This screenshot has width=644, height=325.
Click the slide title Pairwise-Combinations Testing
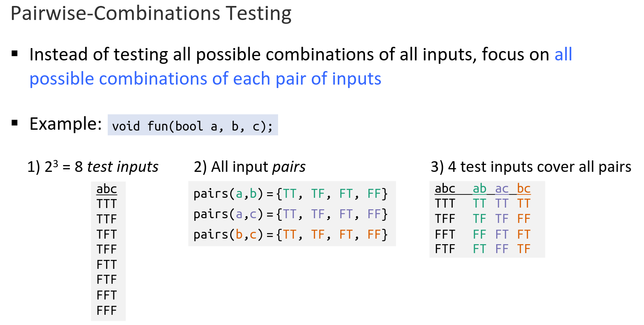click(151, 14)
